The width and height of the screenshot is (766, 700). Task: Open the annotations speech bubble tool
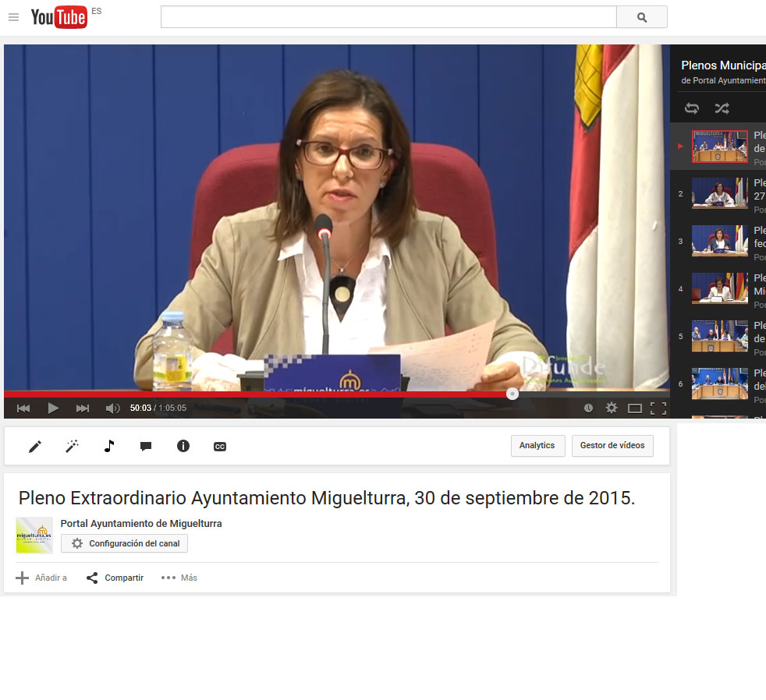click(x=146, y=446)
